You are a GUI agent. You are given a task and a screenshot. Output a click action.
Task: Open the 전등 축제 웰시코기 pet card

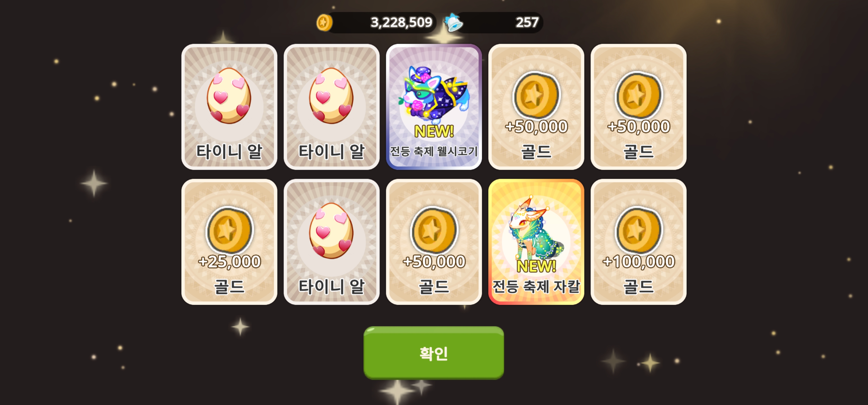[x=434, y=107]
